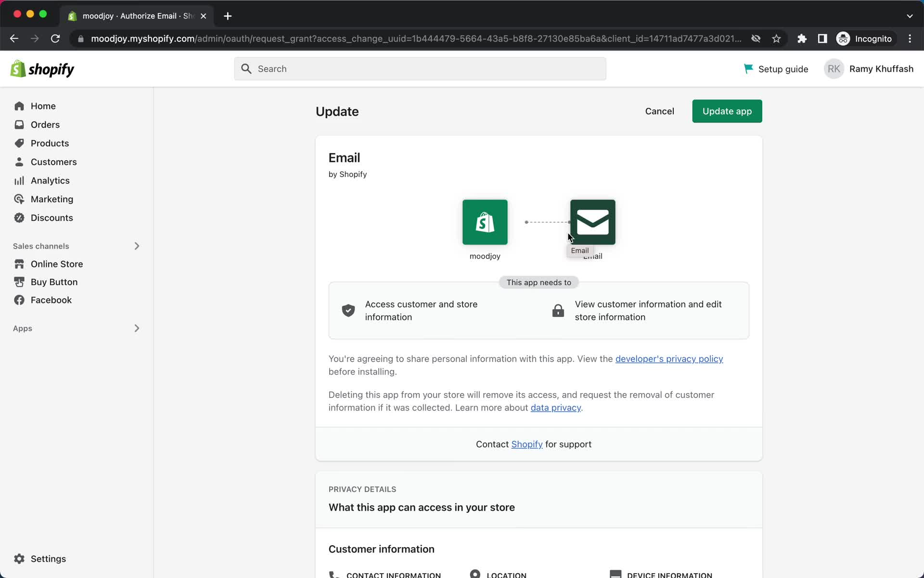This screenshot has height=578, width=924.
Task: Click the Orders inbox icon
Action: (x=19, y=125)
